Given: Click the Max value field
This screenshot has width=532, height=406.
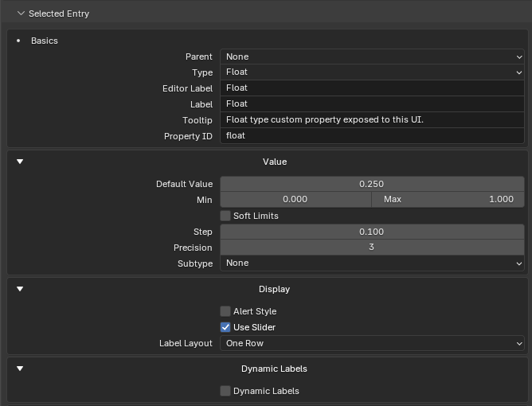Looking at the screenshot, I should click(448, 200).
